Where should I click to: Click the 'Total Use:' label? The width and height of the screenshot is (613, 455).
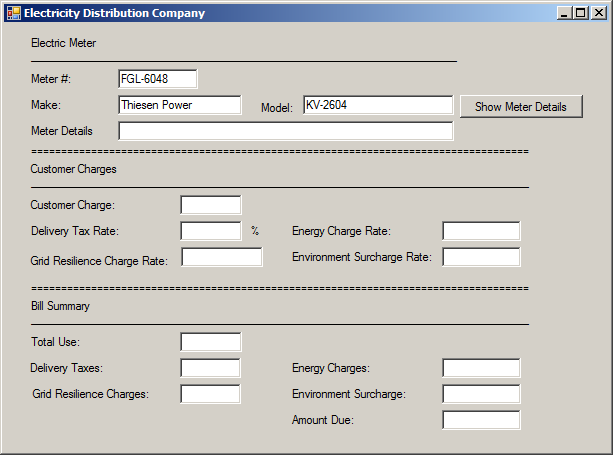coord(55,342)
